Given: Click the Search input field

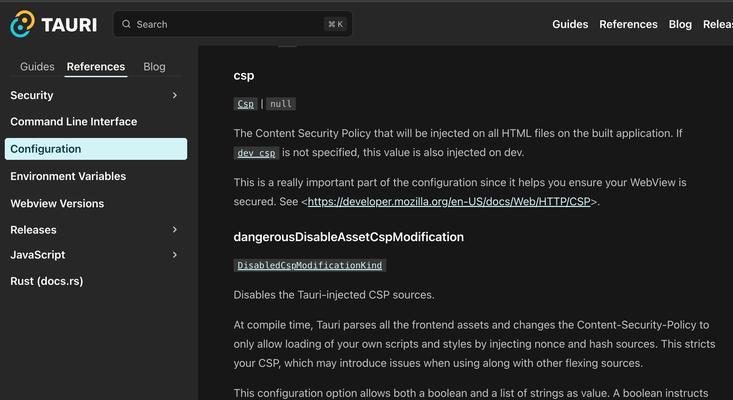Looking at the screenshot, I should coord(233,24).
